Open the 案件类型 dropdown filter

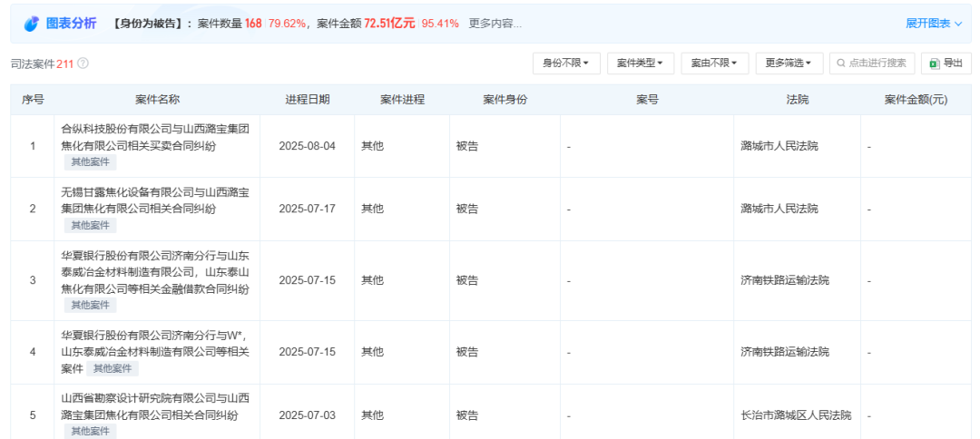coord(641,63)
